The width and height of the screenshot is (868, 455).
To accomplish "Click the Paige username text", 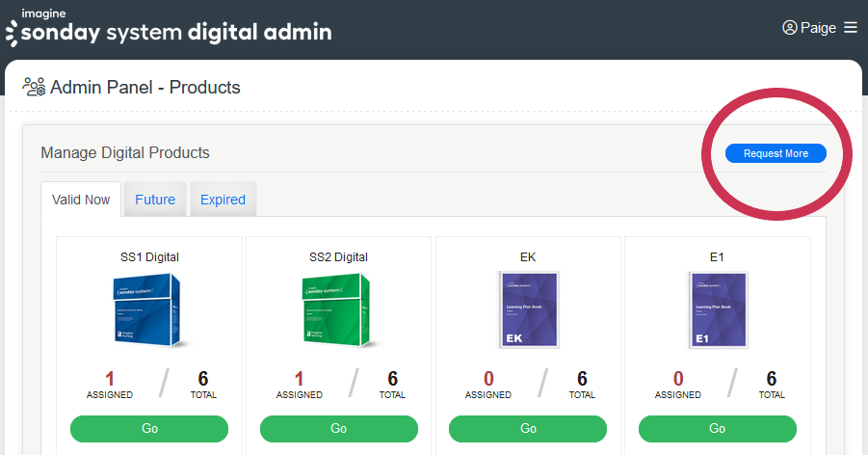I will 818,28.
